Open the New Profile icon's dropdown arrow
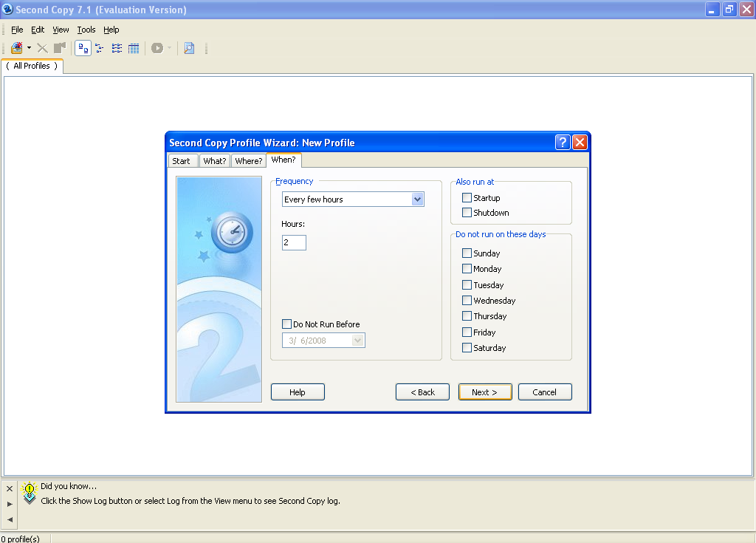Image resolution: width=756 pixels, height=543 pixels. (29, 48)
